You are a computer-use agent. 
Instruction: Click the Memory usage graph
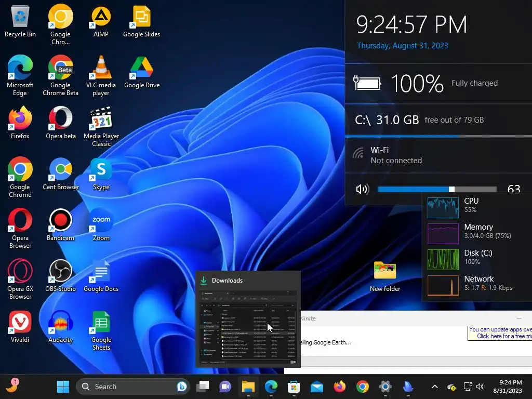pyautogui.click(x=443, y=233)
